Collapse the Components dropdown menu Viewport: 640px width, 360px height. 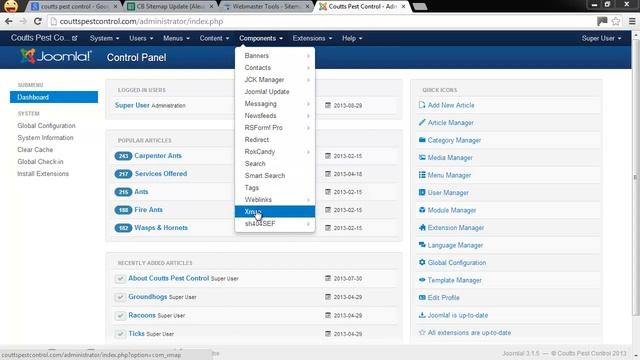(x=261, y=38)
